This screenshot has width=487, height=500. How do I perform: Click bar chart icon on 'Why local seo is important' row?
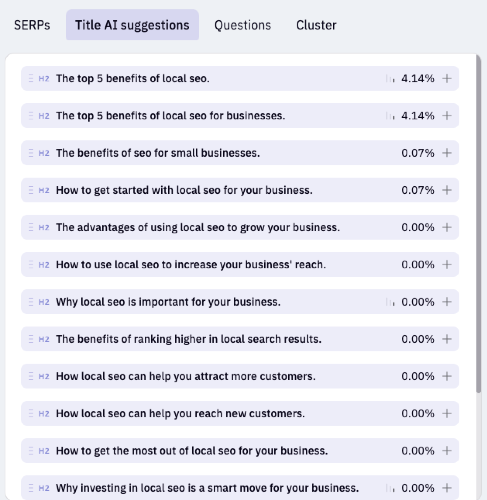(390, 302)
